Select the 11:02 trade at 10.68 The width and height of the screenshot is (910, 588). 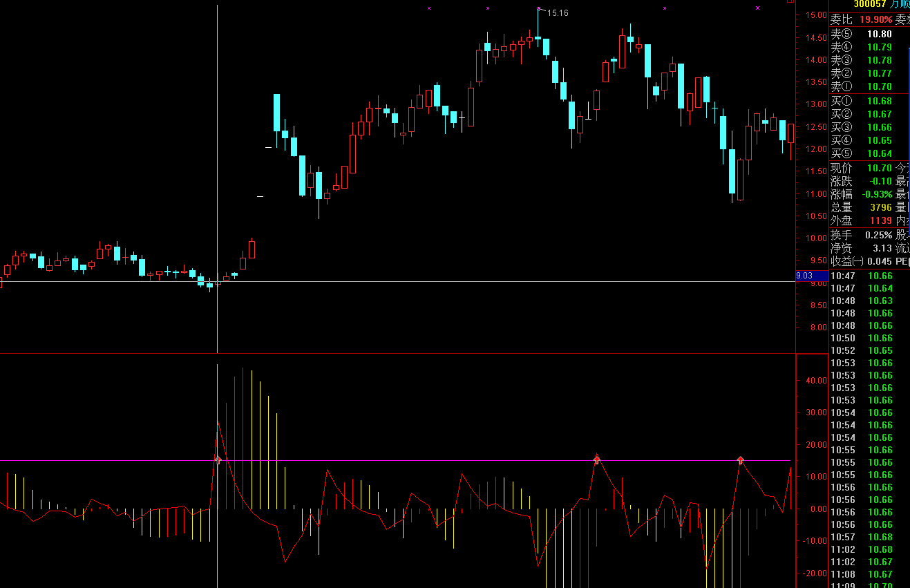[862, 549]
